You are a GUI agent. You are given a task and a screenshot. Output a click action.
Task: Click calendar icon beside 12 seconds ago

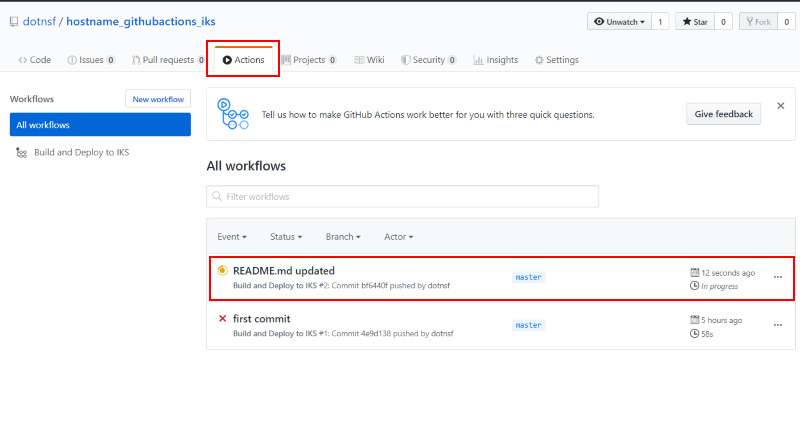click(694, 272)
